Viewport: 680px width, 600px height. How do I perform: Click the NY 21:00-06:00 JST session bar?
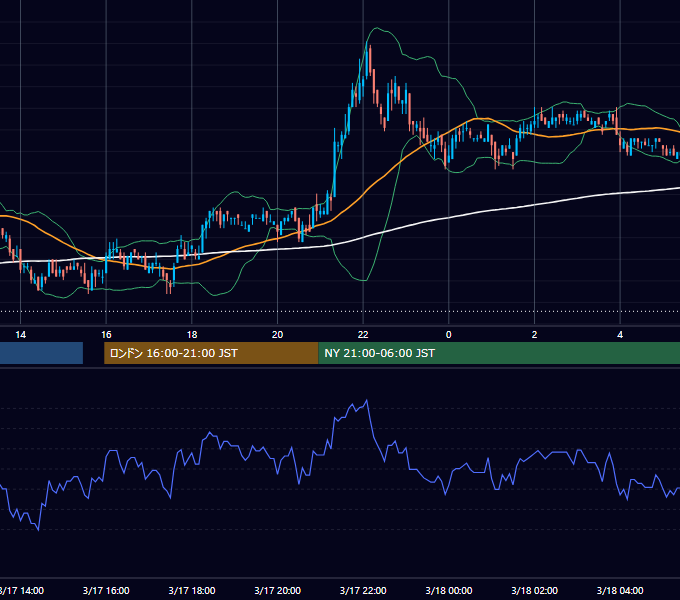point(499,353)
